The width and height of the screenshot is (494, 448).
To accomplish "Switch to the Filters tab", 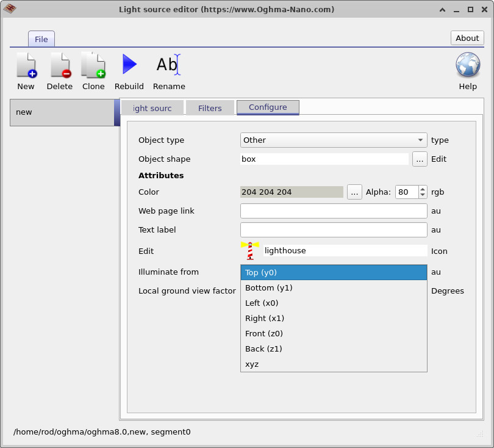I will click(210, 107).
